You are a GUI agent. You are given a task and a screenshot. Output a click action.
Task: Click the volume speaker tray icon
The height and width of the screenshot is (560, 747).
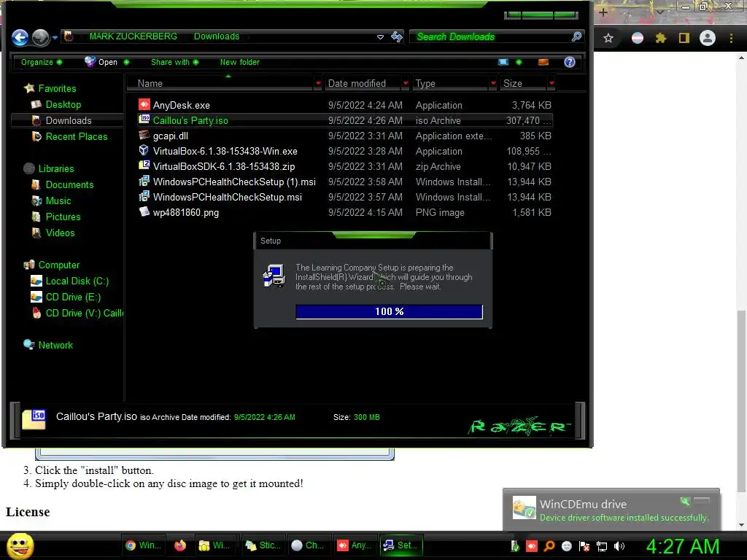click(619, 546)
